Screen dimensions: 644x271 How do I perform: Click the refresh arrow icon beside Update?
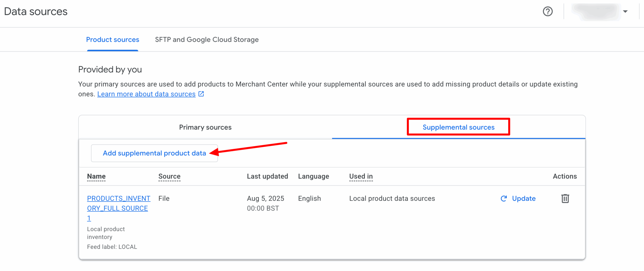pos(503,198)
